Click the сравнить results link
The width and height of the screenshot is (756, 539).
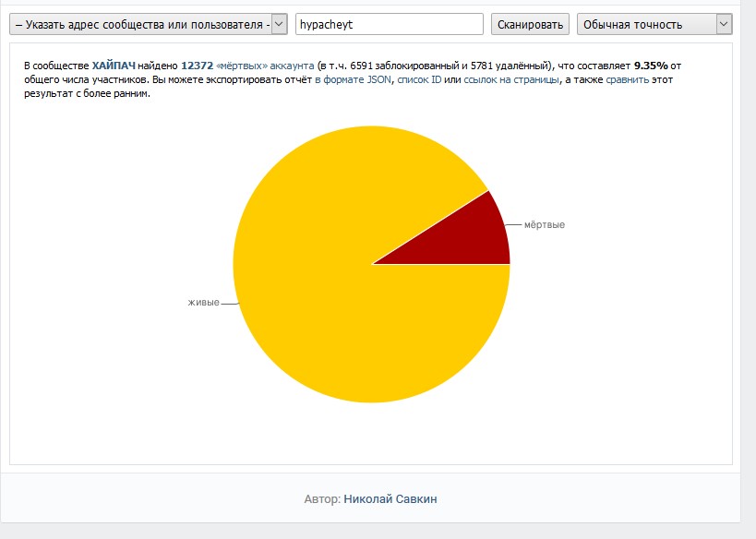click(x=628, y=79)
